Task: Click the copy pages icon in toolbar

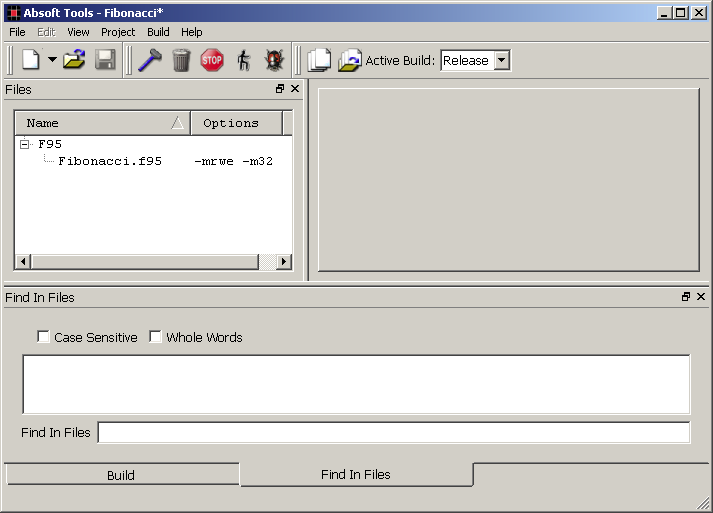Action: 320,60
